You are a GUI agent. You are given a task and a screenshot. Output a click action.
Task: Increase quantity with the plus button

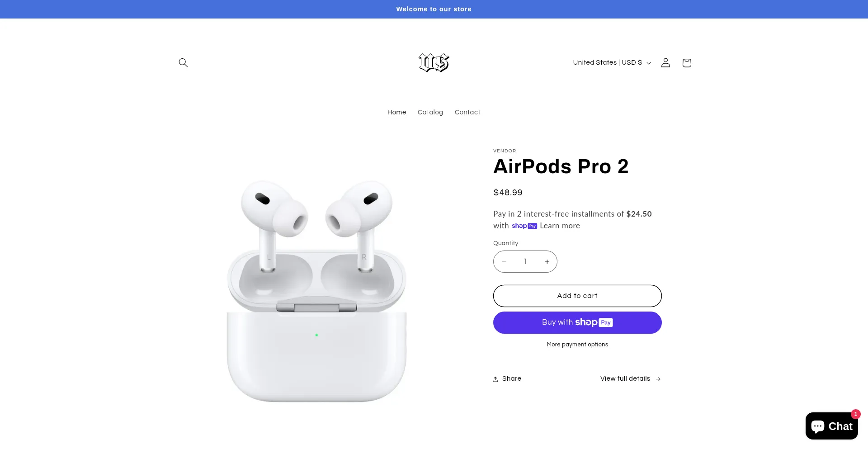pos(547,261)
